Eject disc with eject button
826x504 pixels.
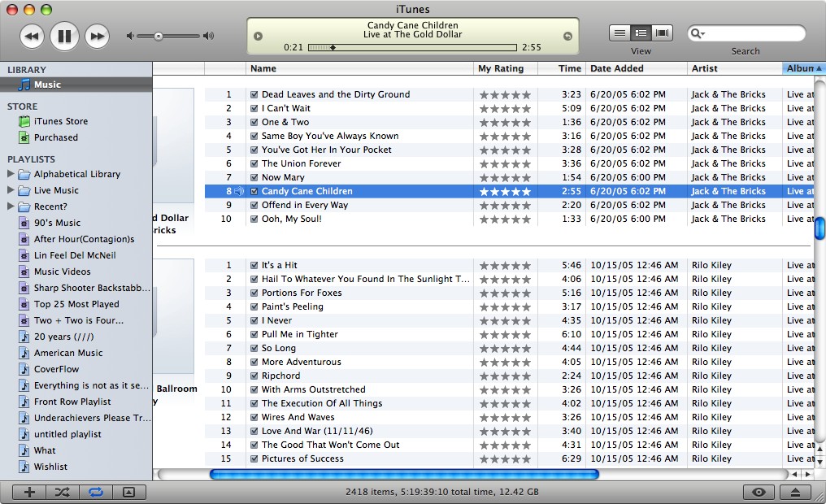click(x=795, y=493)
